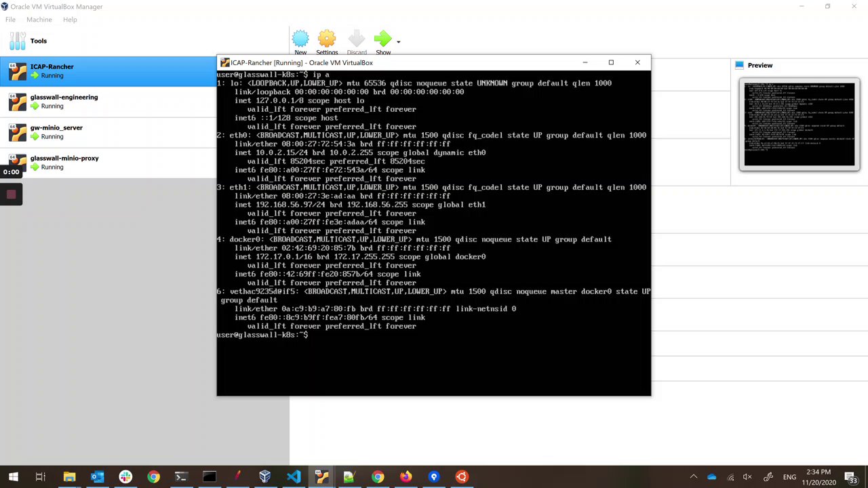This screenshot has height=488, width=868.
Task: Open the VirtualBox Manager cube taskbar icon
Action: [x=265, y=477]
